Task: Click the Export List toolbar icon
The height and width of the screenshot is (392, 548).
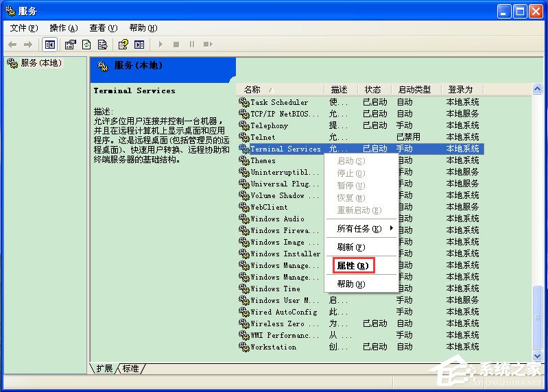Action: (x=102, y=45)
